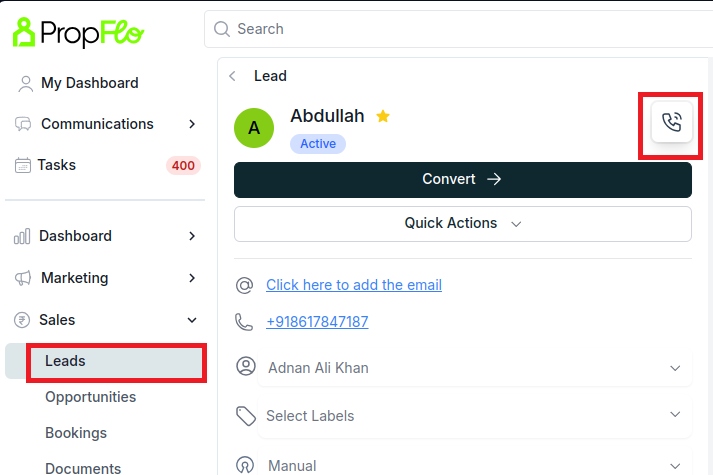Click the add email link

tap(354, 285)
